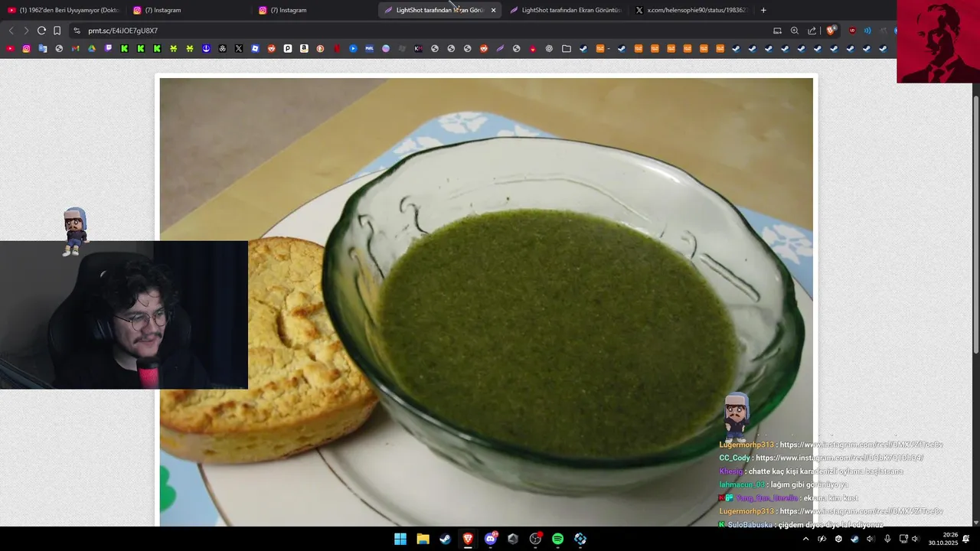The height and width of the screenshot is (551, 980).
Task: Open Google Translate bookmark
Action: 43,49
